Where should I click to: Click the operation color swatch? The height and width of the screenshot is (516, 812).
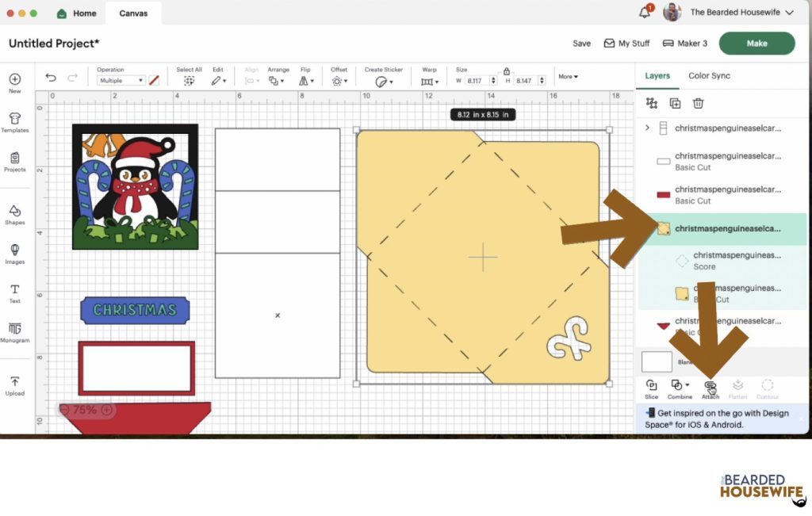click(x=154, y=81)
